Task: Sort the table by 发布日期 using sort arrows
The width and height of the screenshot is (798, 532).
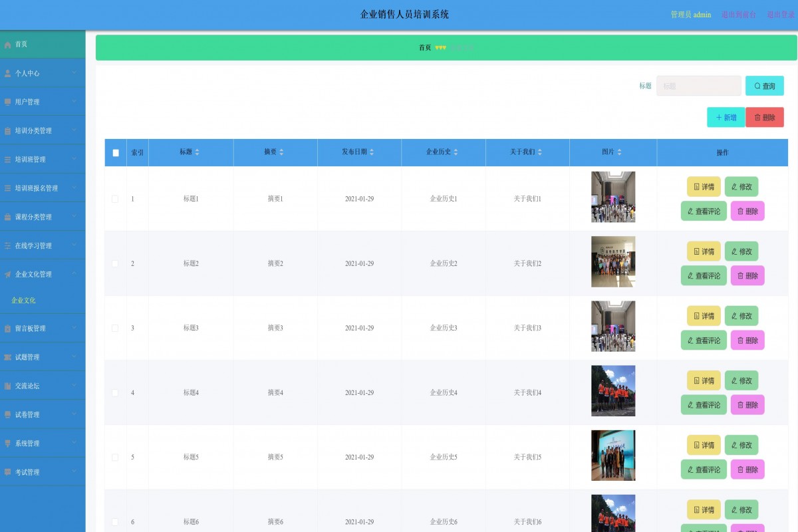Action: [x=372, y=152]
